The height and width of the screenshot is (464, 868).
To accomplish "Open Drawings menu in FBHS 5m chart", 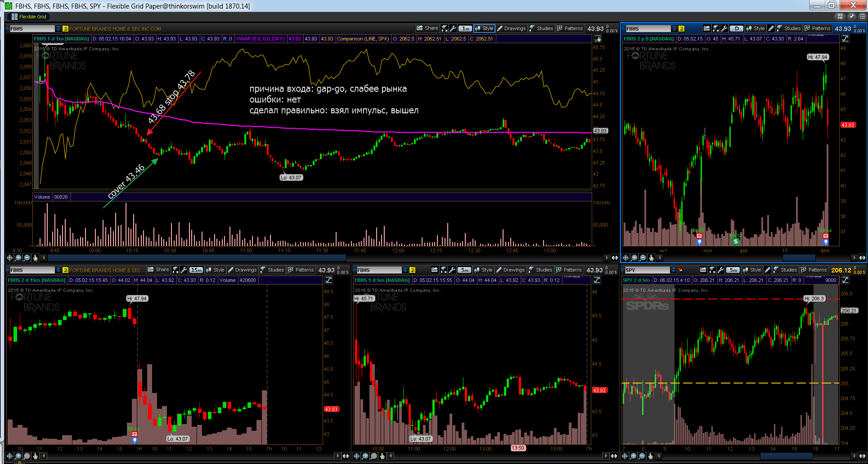I will point(510,270).
